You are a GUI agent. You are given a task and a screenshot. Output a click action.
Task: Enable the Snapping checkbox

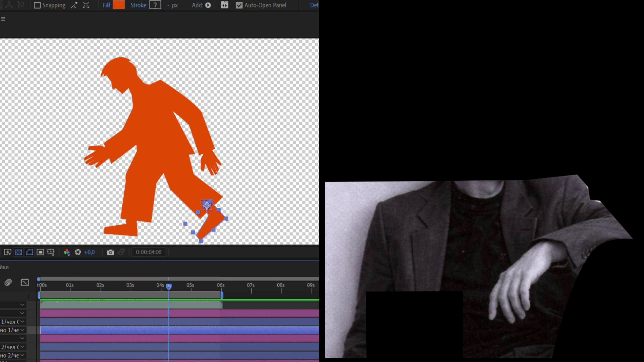pos(37,5)
